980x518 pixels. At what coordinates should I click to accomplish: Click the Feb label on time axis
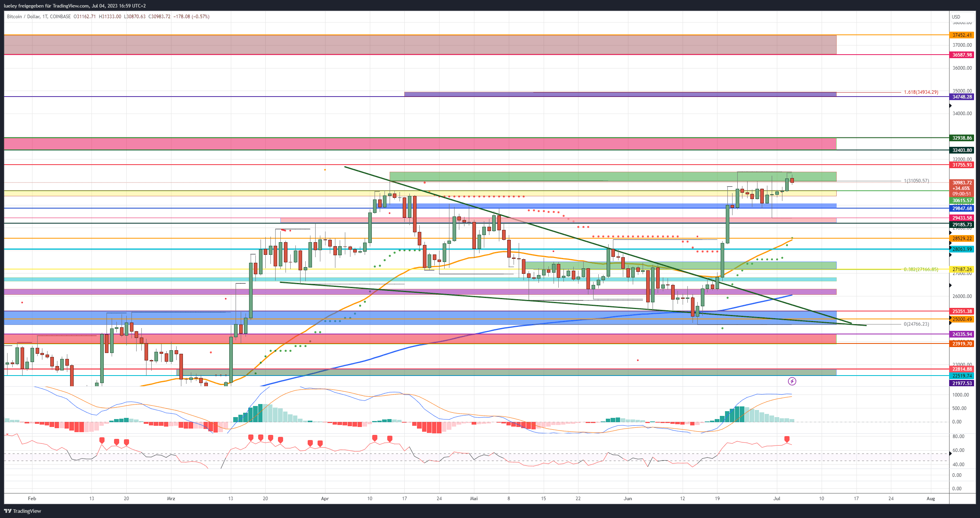(x=32, y=499)
